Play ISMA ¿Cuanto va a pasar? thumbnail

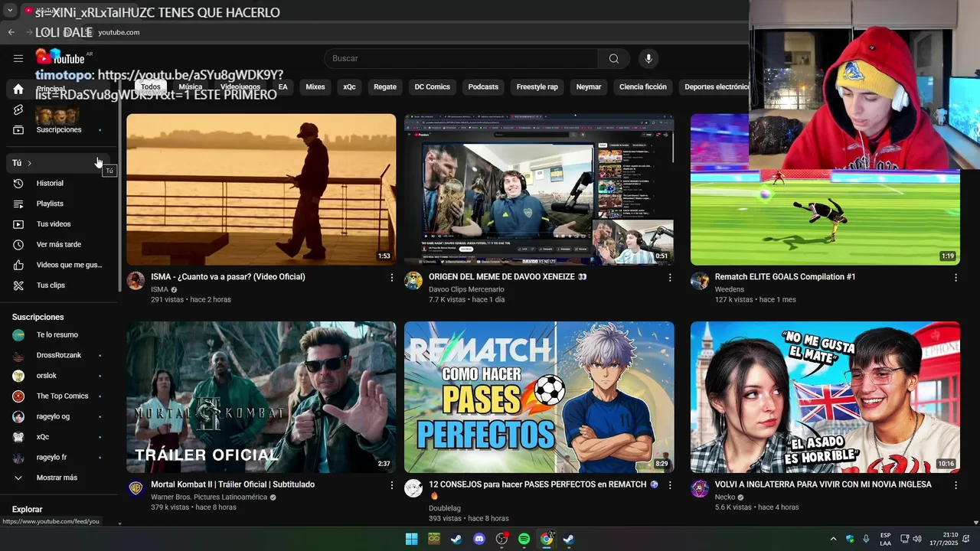pyautogui.click(x=261, y=189)
